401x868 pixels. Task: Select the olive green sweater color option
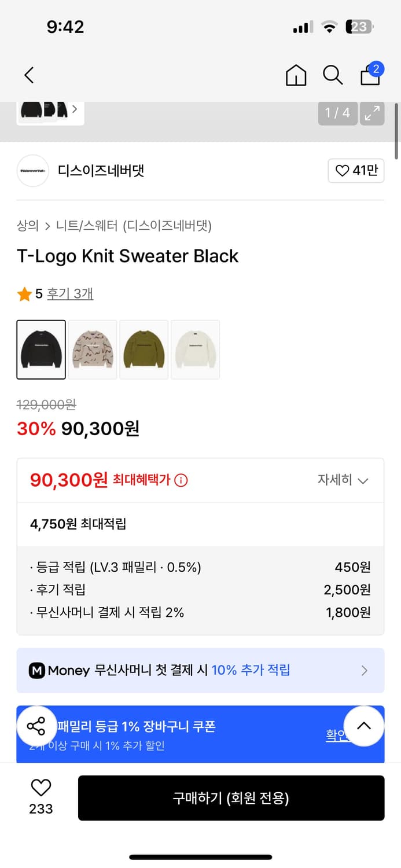pos(144,350)
